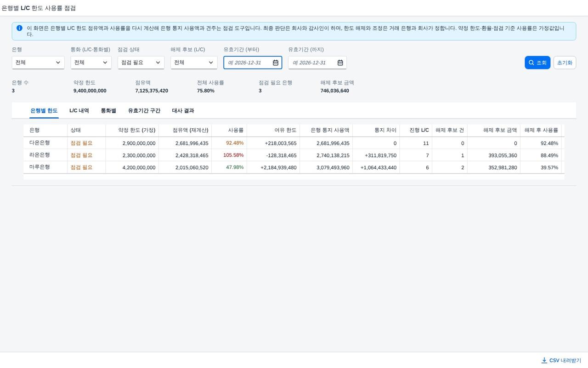Click the info icon in the blue banner
Viewport: 588px width, 368px height.
19,28
